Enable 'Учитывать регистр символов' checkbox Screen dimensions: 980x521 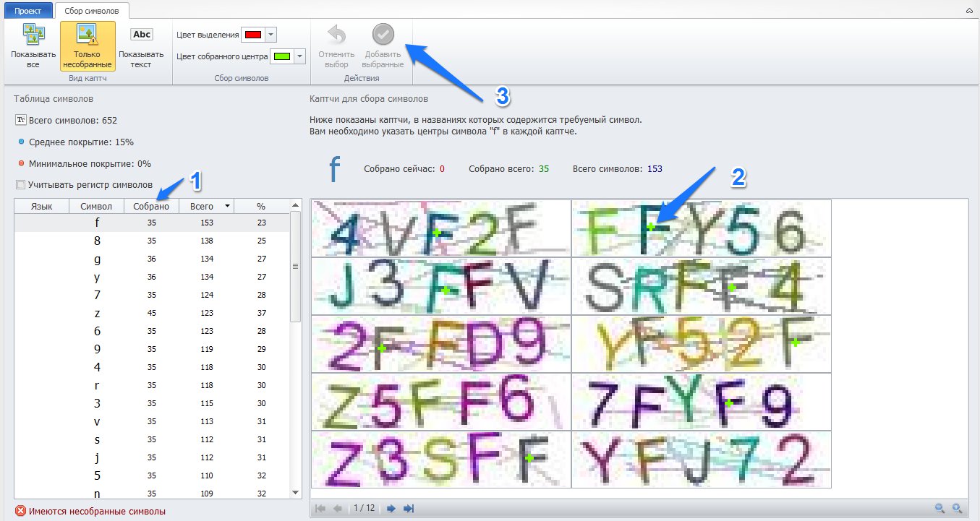coord(20,184)
